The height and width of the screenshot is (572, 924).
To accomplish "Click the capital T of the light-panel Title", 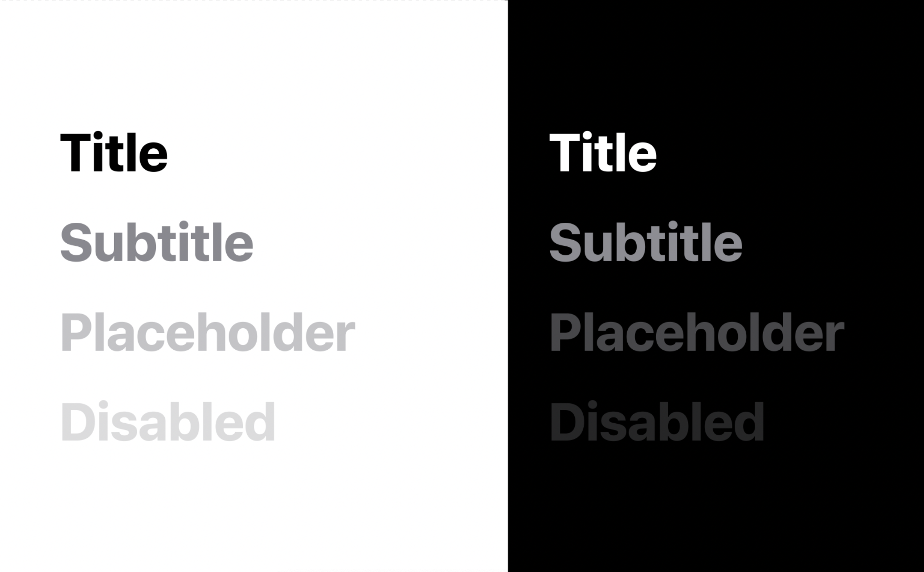I will pos(74,152).
